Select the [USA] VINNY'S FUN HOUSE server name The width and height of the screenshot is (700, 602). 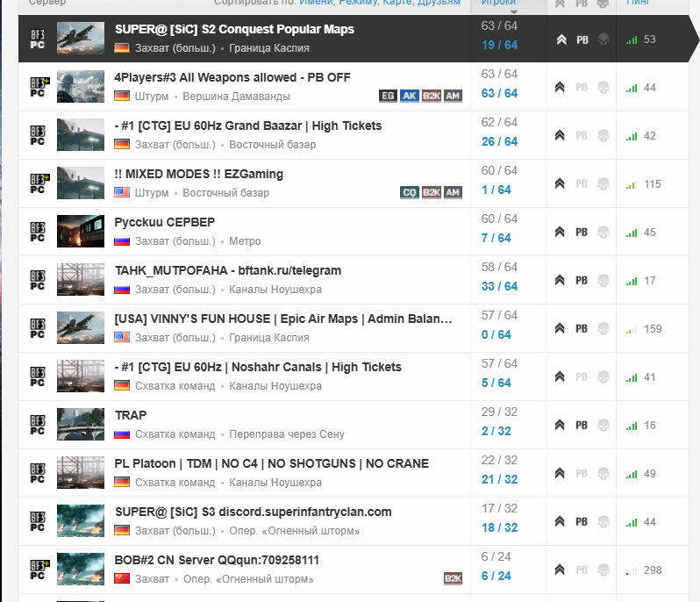[283, 319]
